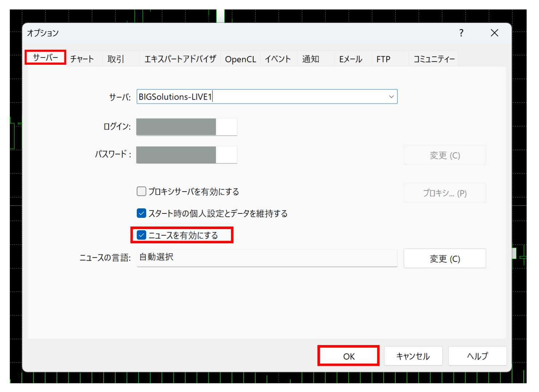Uncheck スタート時の個人設定とデータを維持する
This screenshot has width=539, height=392.
point(141,213)
